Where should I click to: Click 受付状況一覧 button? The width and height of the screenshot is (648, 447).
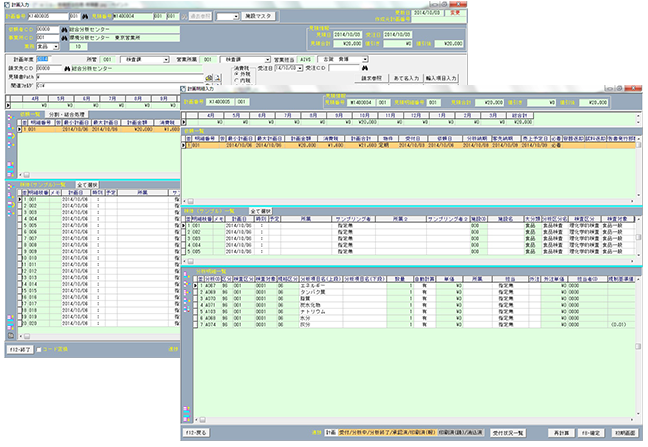pos(508,433)
